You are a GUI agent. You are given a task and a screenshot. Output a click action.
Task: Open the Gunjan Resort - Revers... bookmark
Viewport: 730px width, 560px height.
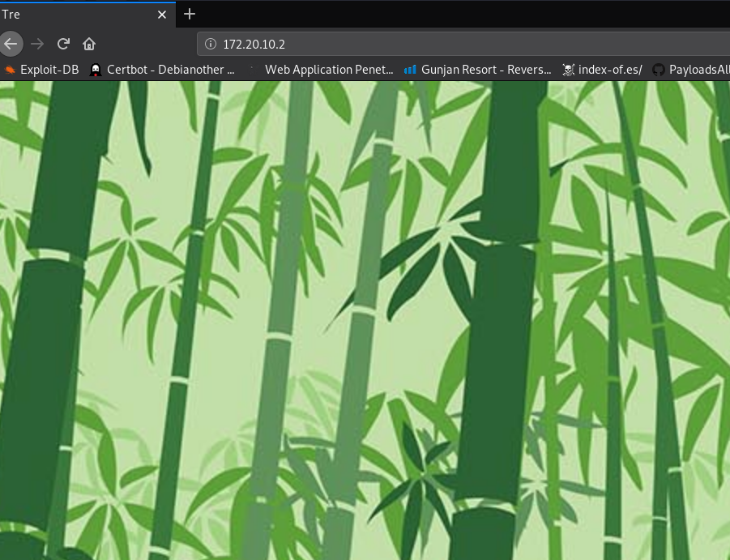coord(478,70)
